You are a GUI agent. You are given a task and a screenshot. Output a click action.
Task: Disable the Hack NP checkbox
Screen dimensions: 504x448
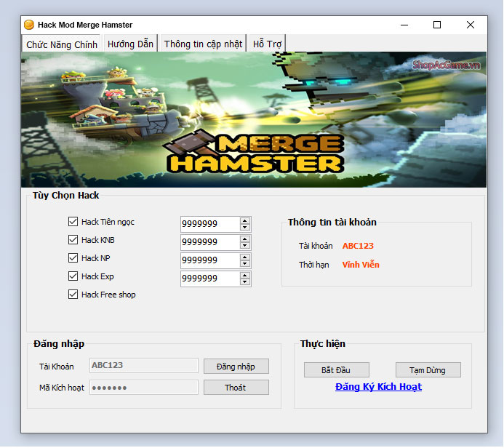point(73,257)
